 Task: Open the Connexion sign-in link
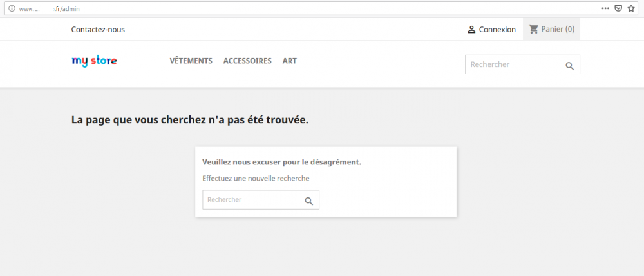coord(491,30)
